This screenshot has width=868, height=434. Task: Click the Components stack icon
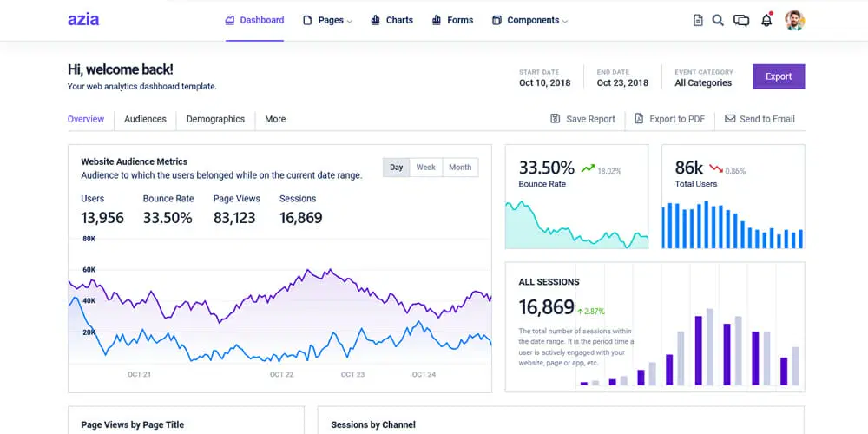point(496,21)
